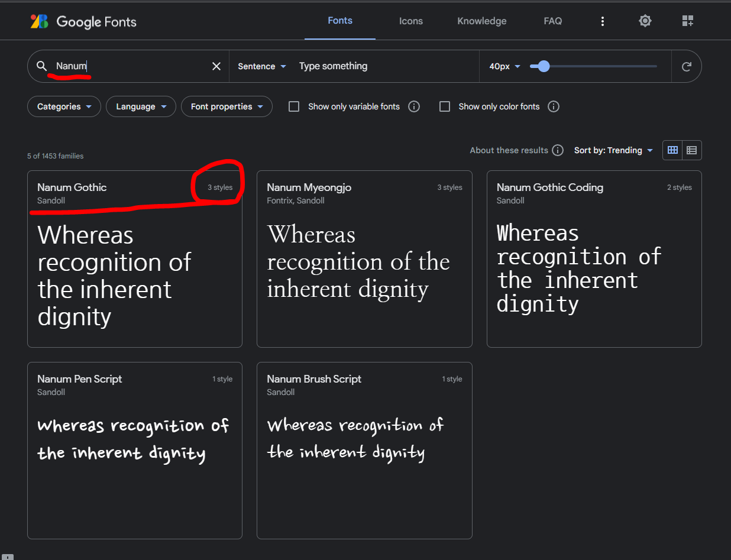This screenshot has height=560, width=731.
Task: Click "Fontrix, Sandoll" designer text
Action: (296, 200)
